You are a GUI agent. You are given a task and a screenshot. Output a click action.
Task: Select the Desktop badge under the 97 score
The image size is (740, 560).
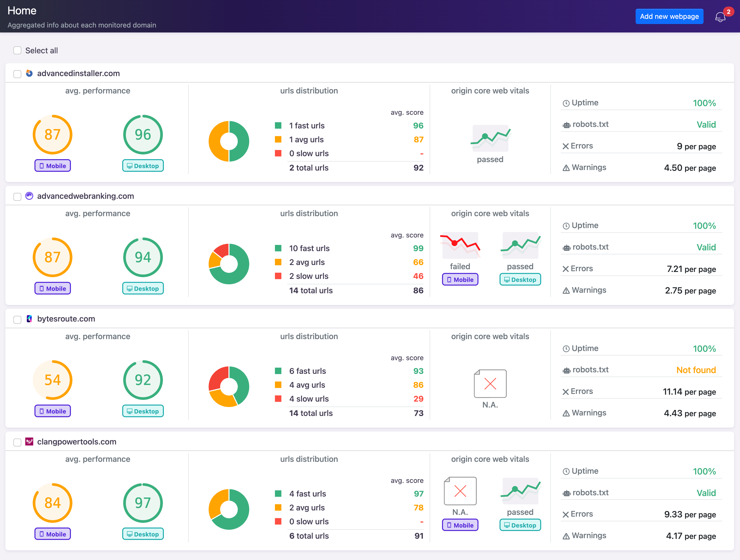click(x=143, y=534)
